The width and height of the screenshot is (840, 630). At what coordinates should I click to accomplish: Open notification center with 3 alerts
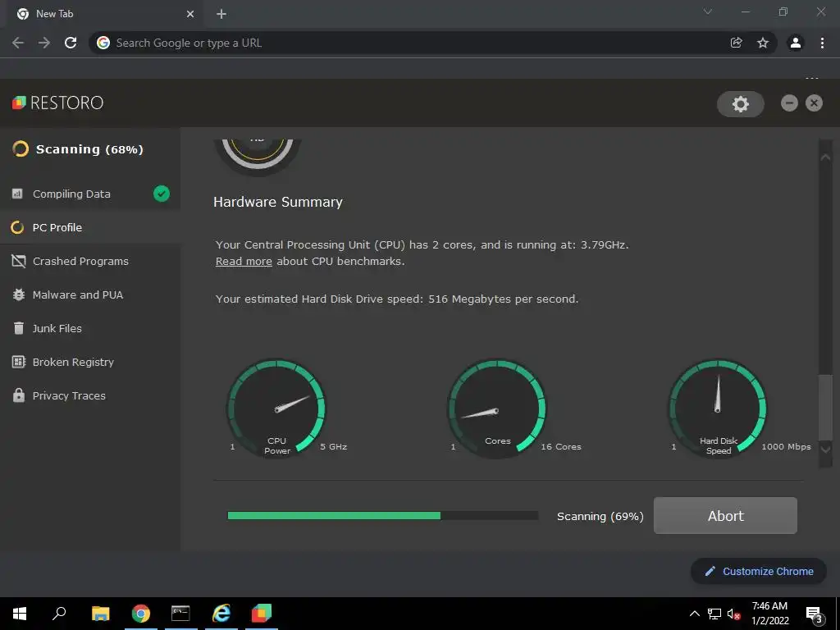pyautogui.click(x=814, y=614)
